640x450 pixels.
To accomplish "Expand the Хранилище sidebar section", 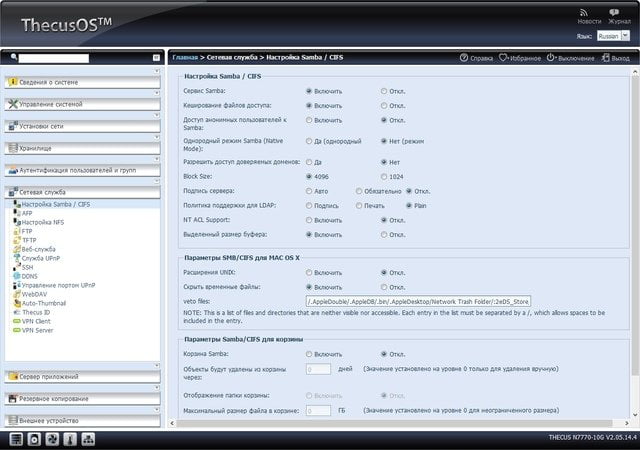I will click(82, 148).
